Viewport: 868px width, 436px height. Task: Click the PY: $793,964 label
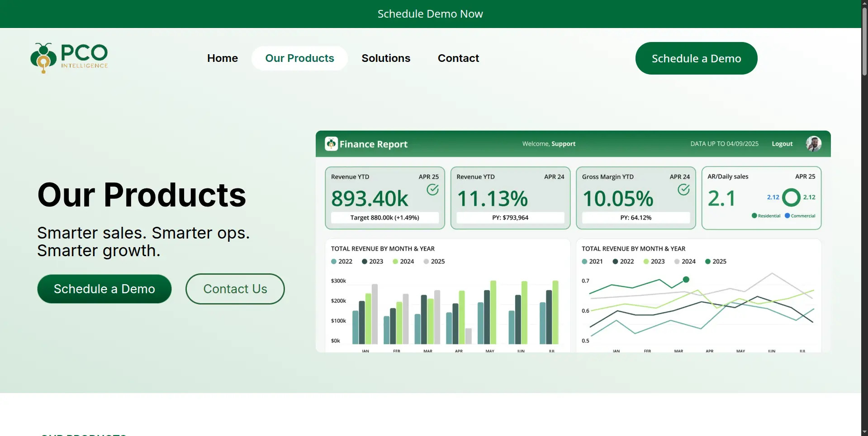coord(510,218)
